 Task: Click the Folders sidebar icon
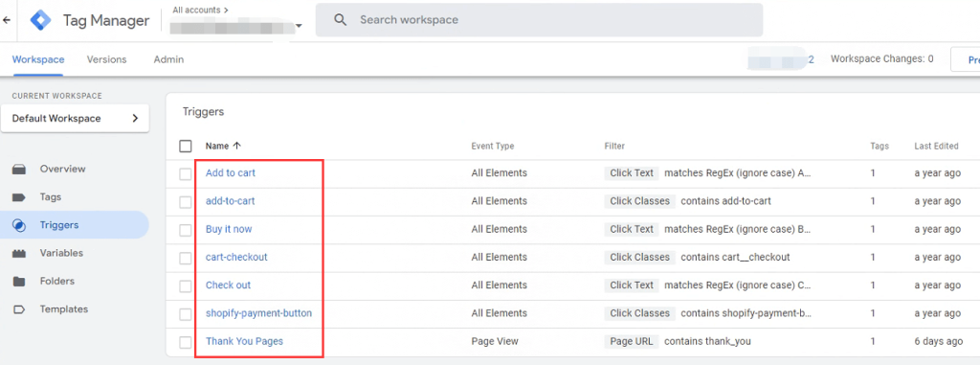point(19,281)
